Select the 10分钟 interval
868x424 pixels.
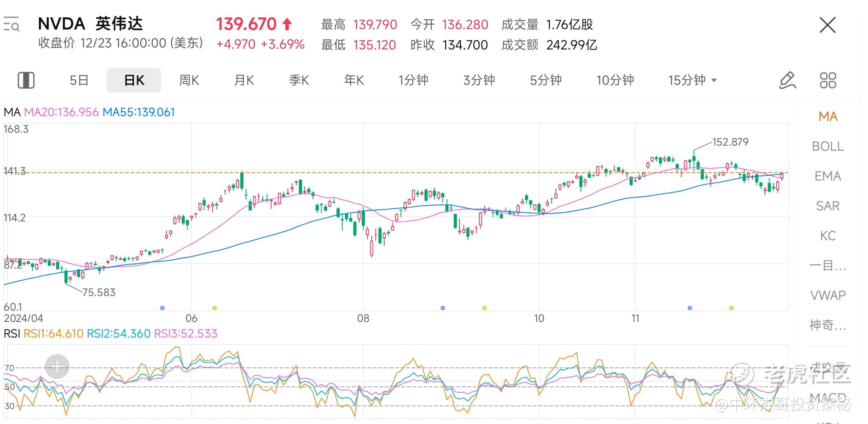coord(615,80)
